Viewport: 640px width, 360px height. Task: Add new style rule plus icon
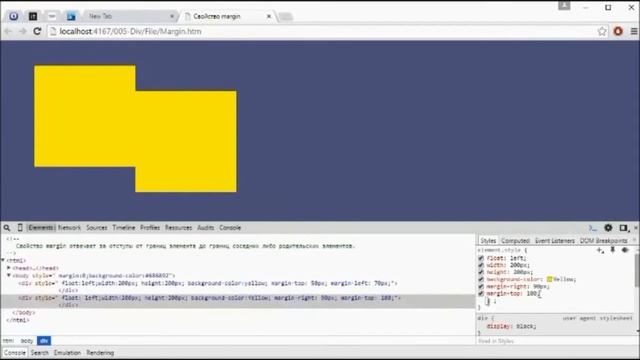tap(600, 250)
